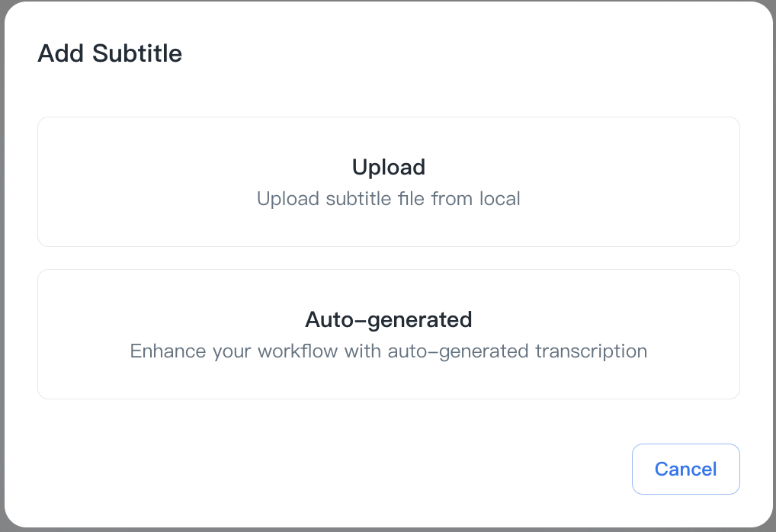
Task: Click the "Upload" heading text
Action: pyautogui.click(x=388, y=167)
